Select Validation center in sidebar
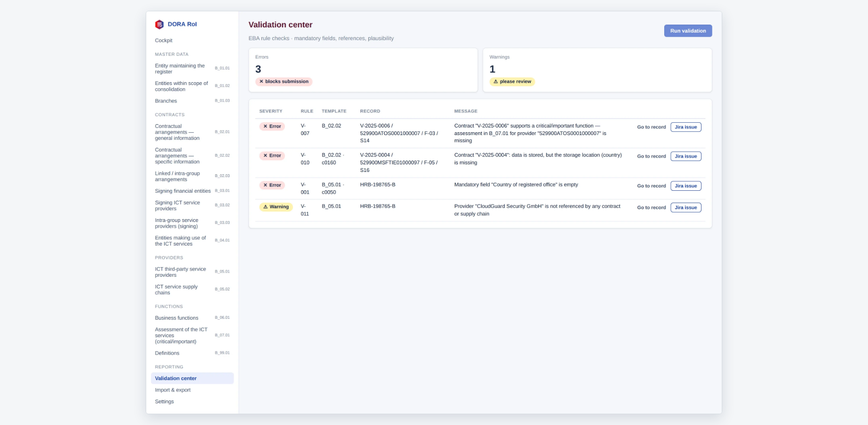 [x=192, y=378]
